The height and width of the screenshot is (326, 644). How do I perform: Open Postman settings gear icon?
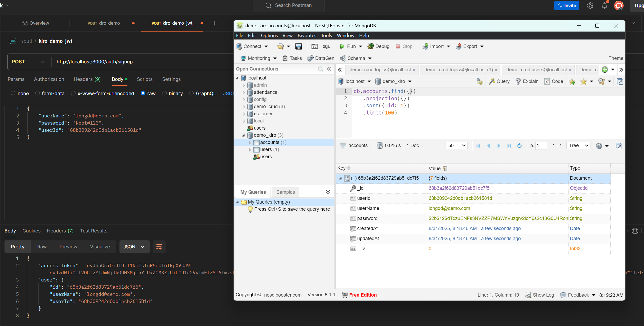pos(590,6)
